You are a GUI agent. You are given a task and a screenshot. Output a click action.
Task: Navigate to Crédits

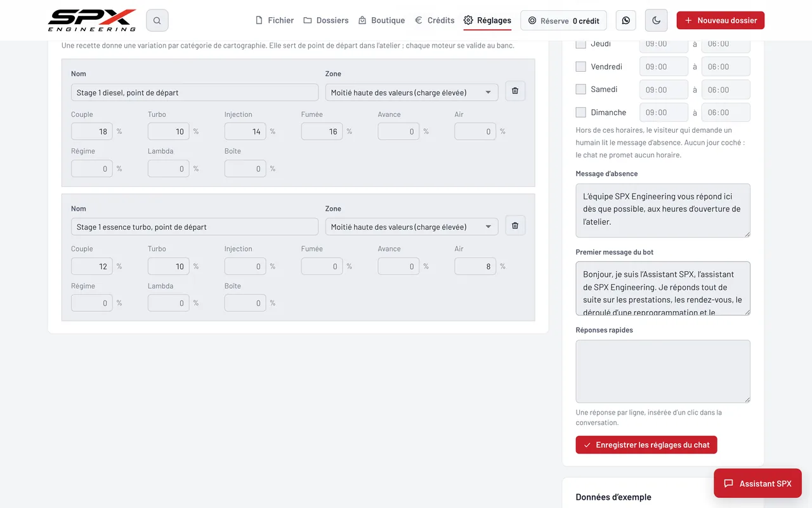point(435,20)
